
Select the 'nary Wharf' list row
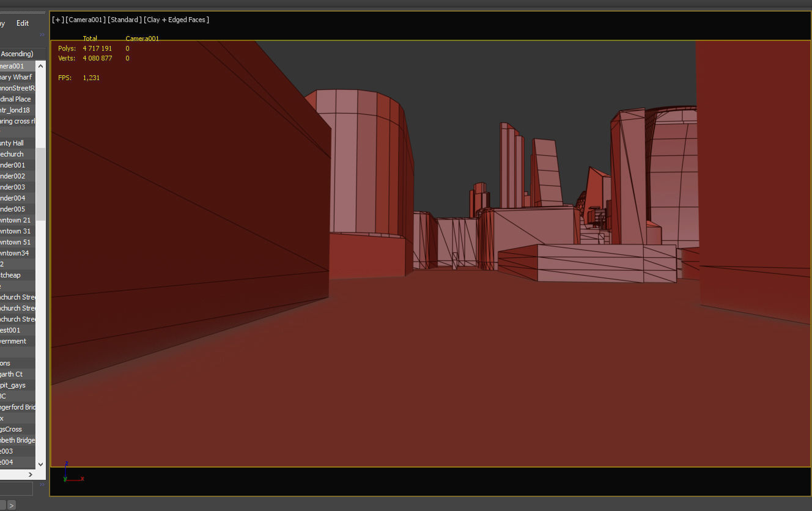(18, 77)
